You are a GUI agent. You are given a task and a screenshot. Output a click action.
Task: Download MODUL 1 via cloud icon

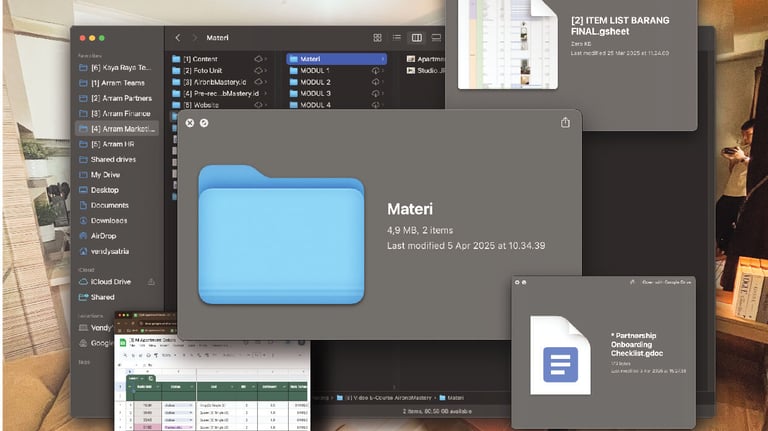[x=375, y=71]
